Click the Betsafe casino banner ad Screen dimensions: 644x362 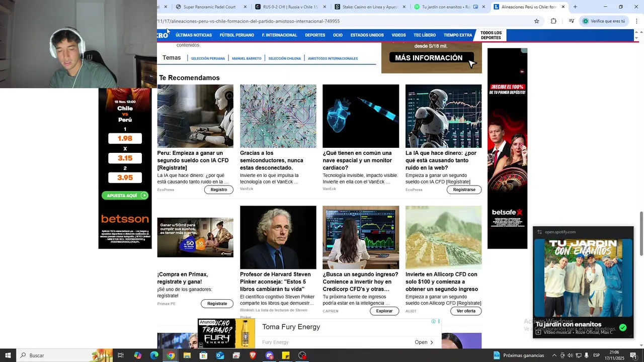(x=507, y=148)
